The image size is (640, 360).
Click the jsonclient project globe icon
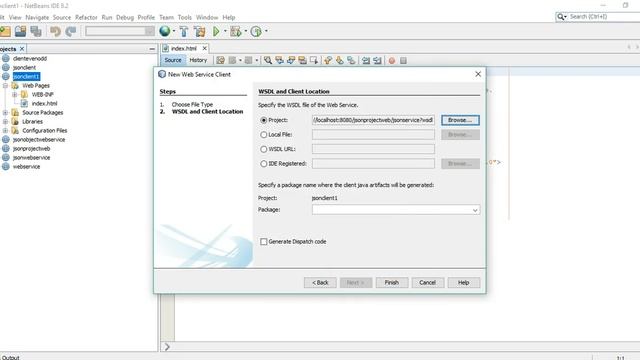coord(6,67)
